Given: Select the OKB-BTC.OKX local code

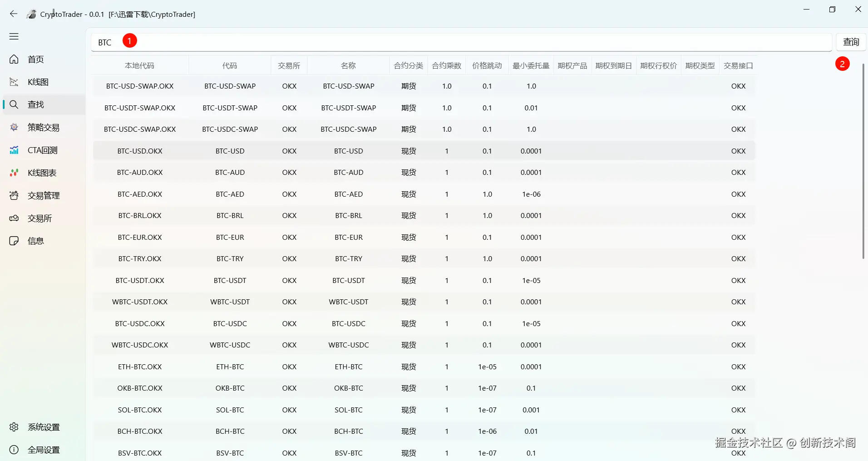Looking at the screenshot, I should pos(140,388).
